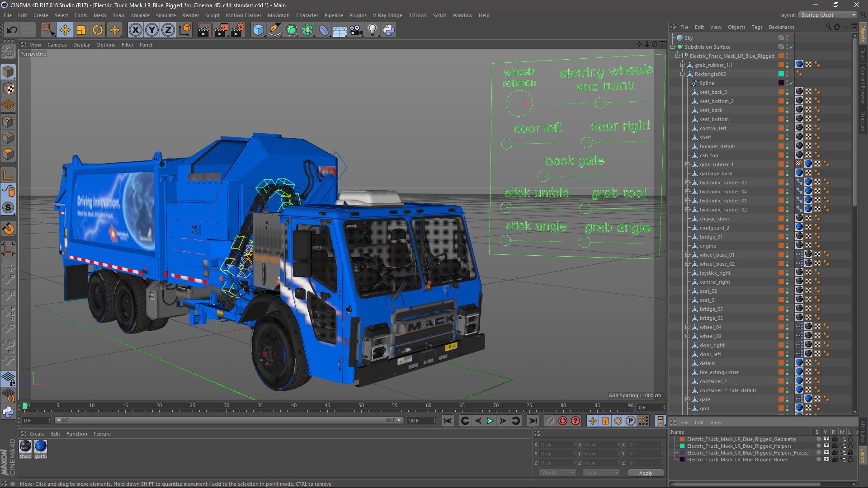
Task: Toggle X axis lock icon
Action: (135, 30)
